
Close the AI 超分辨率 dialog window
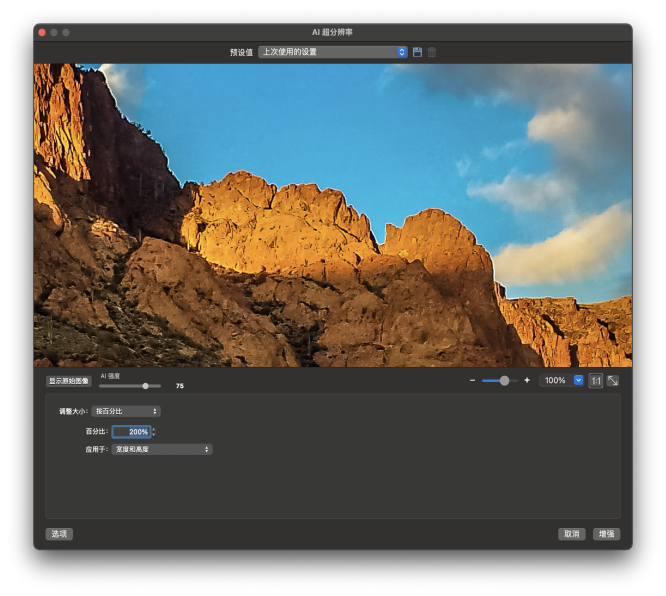point(42,32)
